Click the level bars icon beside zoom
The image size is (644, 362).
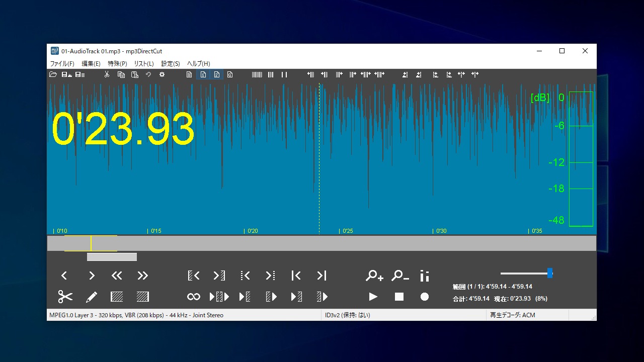click(x=425, y=276)
